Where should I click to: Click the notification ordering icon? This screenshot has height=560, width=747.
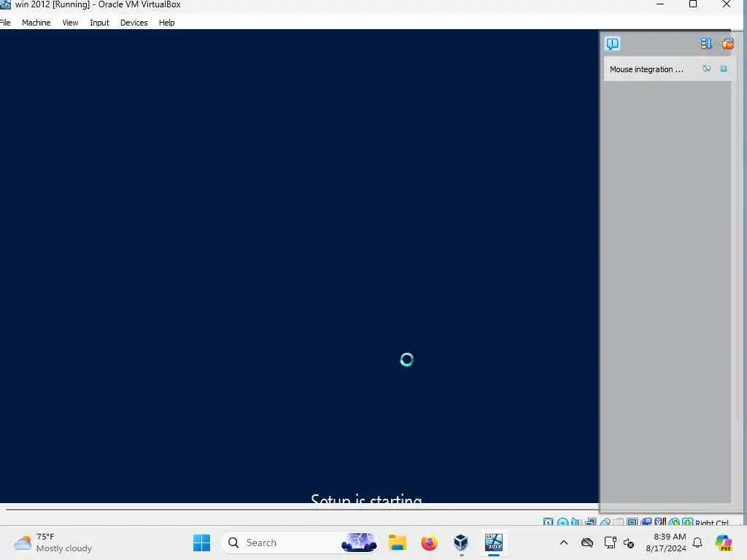pos(706,44)
